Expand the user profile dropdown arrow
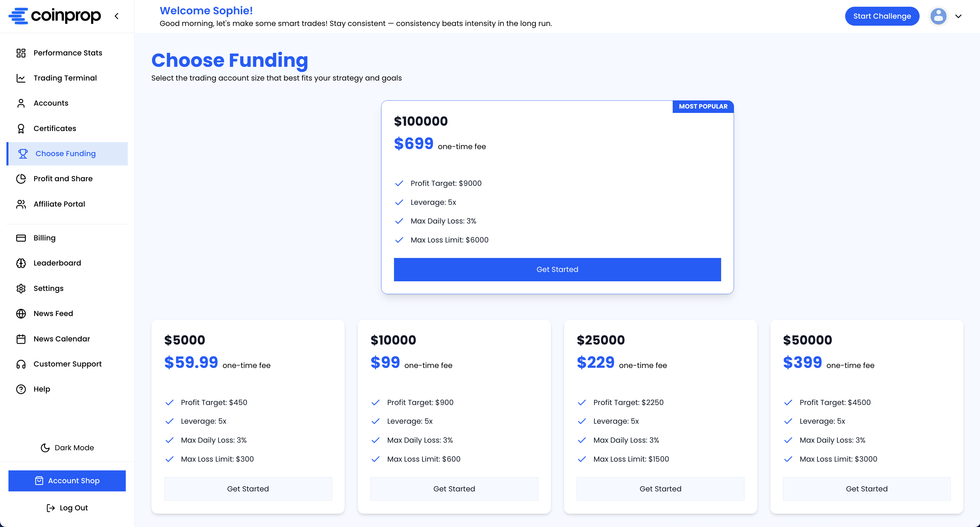The image size is (980, 527). (958, 16)
